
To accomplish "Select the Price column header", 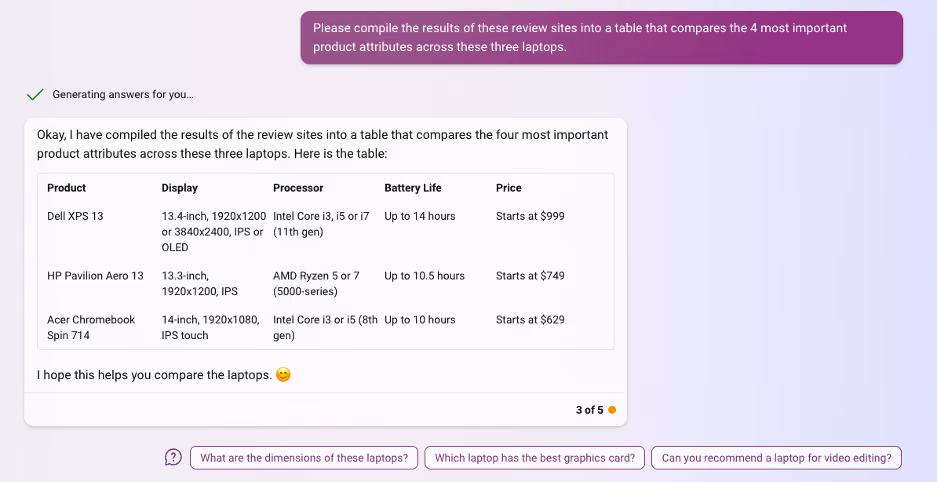I will coord(508,188).
